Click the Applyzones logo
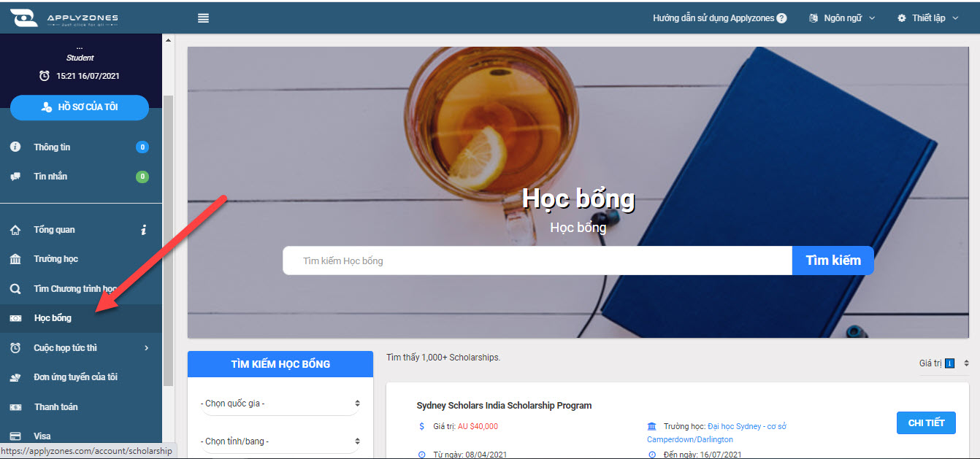 coord(64,18)
